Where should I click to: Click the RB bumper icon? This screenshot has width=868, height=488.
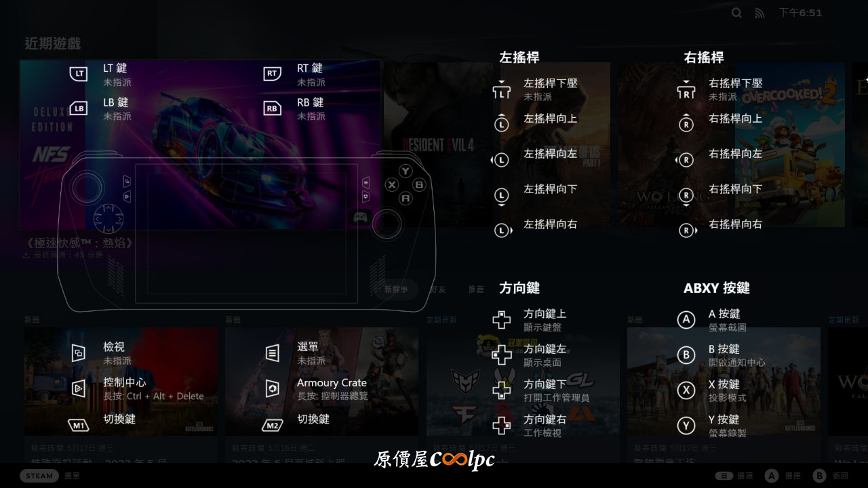tap(273, 108)
